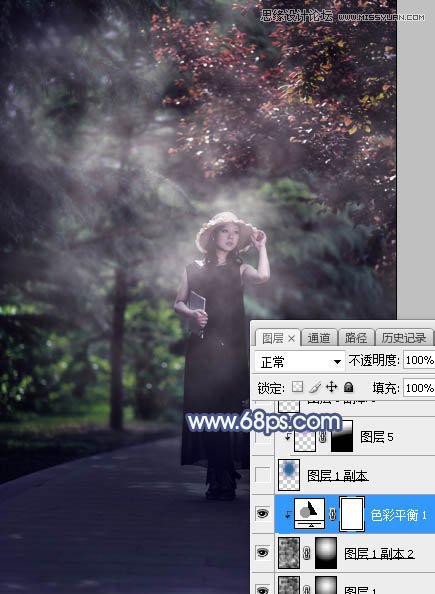Image resolution: width=435 pixels, height=594 pixels.
Task: Toggle lock position move icon
Action: pos(331,387)
